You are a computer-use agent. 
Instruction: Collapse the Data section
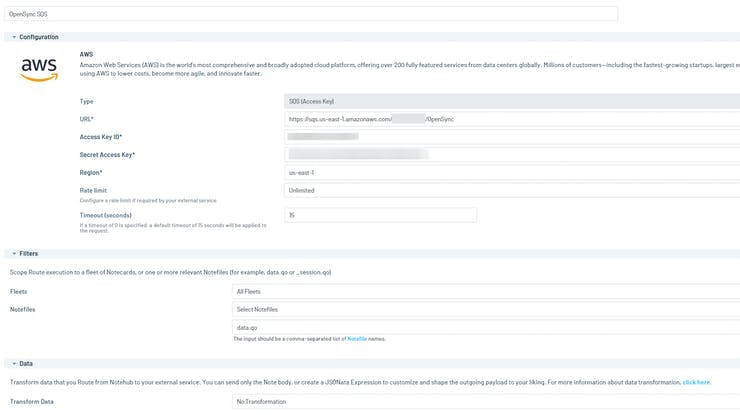(12, 363)
